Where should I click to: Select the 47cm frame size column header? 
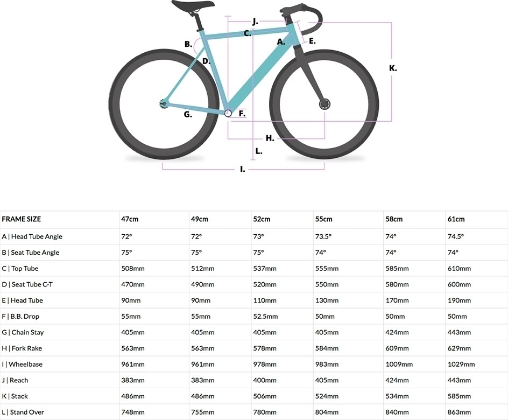tap(130, 219)
